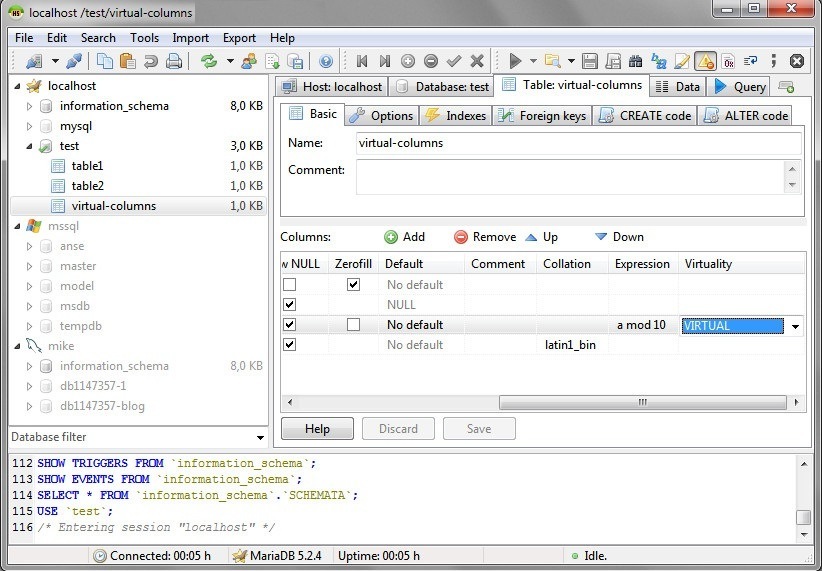Open the VIRTUAL virtuality dropdown arrow
The width and height of the screenshot is (822, 571).
tap(795, 326)
